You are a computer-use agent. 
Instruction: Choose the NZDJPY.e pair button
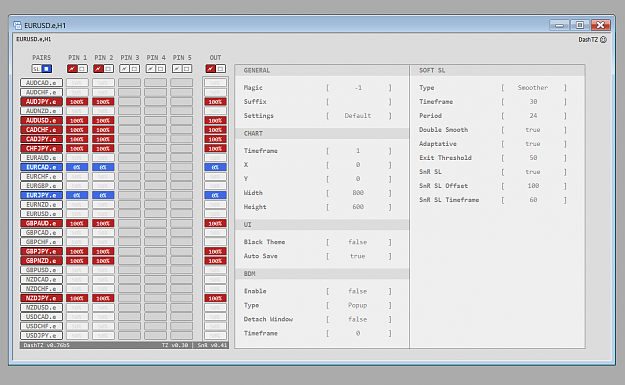(x=41, y=298)
